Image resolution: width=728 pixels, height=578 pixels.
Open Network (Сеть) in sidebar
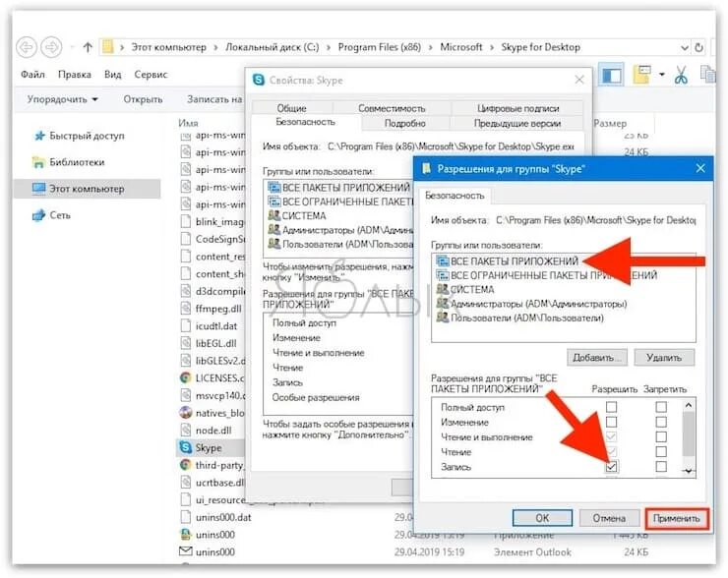click(x=51, y=215)
